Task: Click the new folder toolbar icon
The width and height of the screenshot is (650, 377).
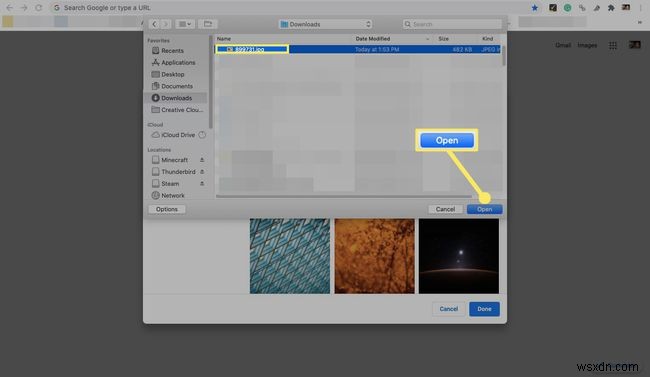Action: (208, 24)
